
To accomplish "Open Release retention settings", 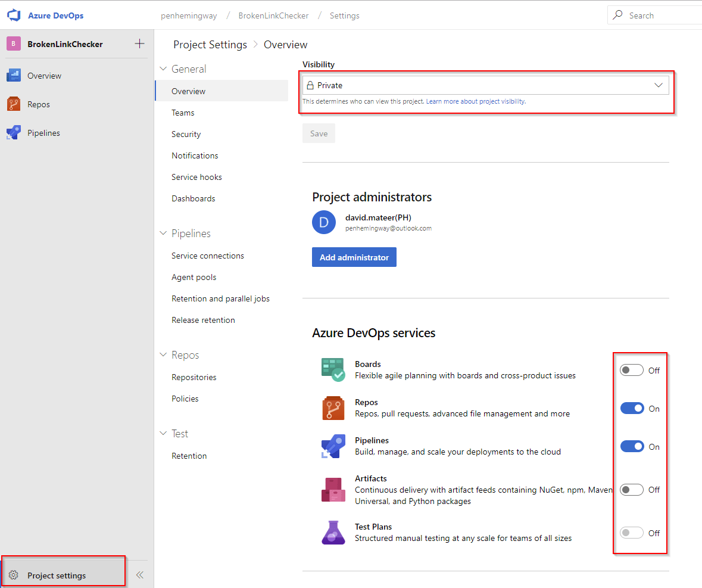I will coord(203,320).
